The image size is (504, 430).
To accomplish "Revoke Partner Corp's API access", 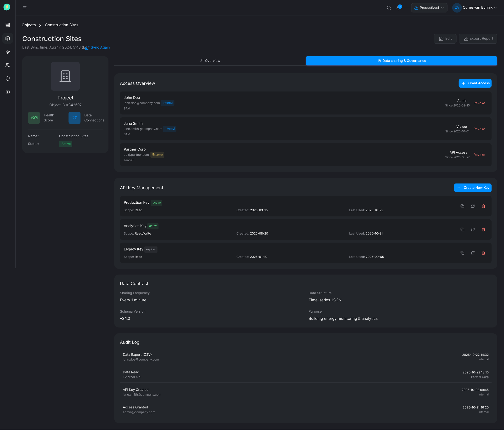I will pyautogui.click(x=479, y=155).
